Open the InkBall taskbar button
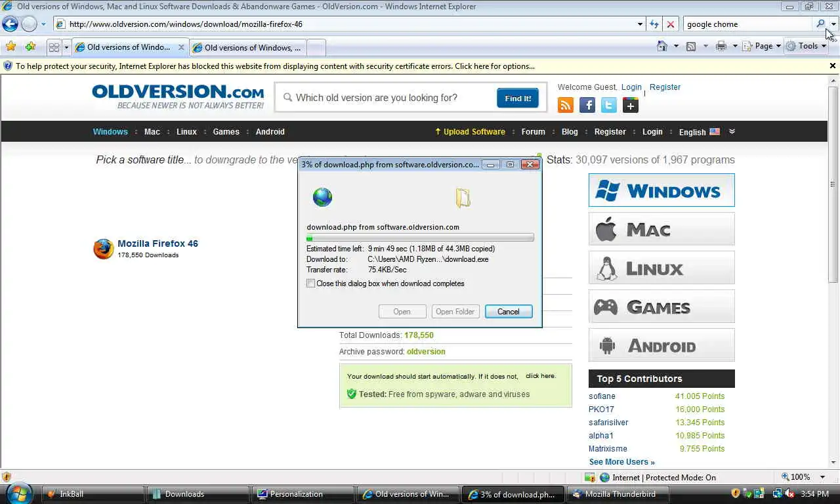The height and width of the screenshot is (504, 840). click(93, 494)
